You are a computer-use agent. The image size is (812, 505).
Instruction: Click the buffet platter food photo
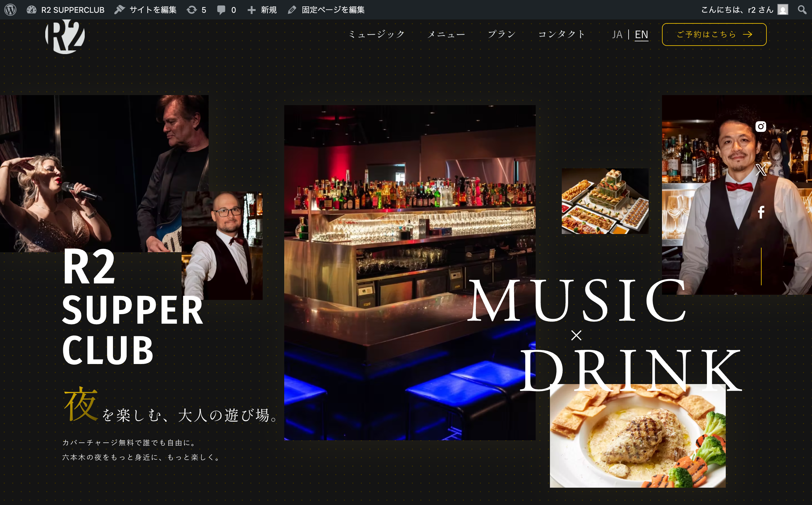coord(605,201)
